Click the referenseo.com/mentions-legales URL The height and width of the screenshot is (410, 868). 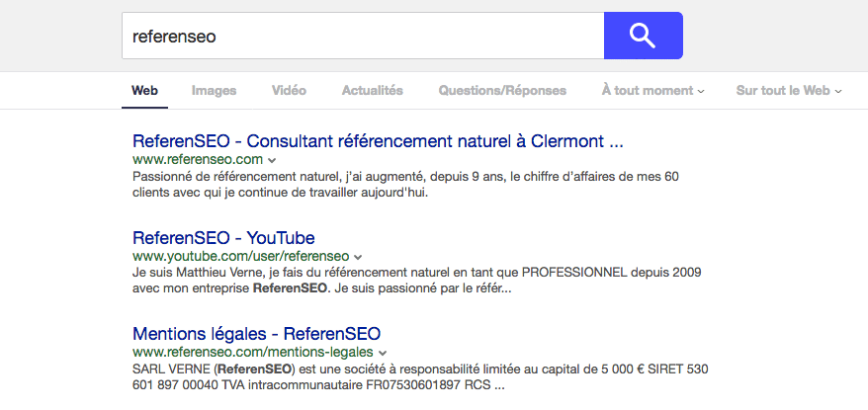tap(253, 352)
